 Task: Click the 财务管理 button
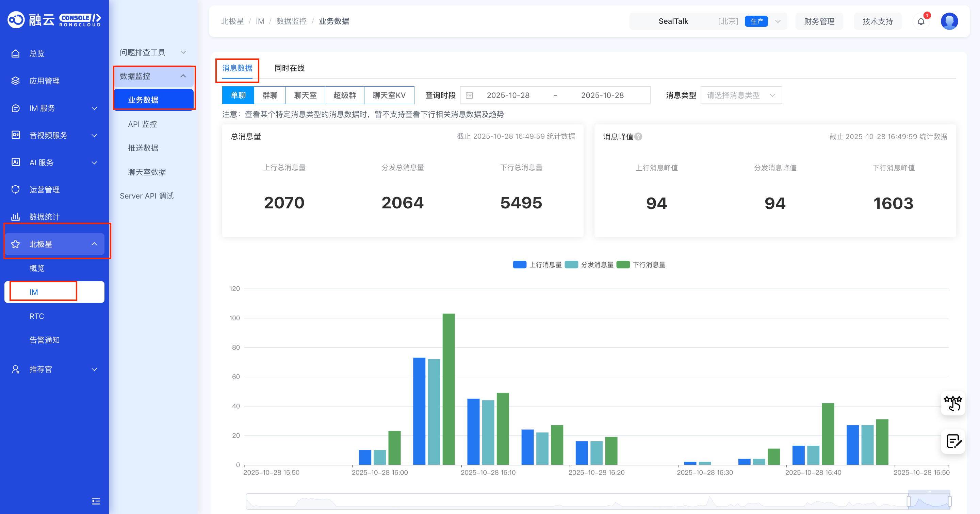[x=819, y=21]
